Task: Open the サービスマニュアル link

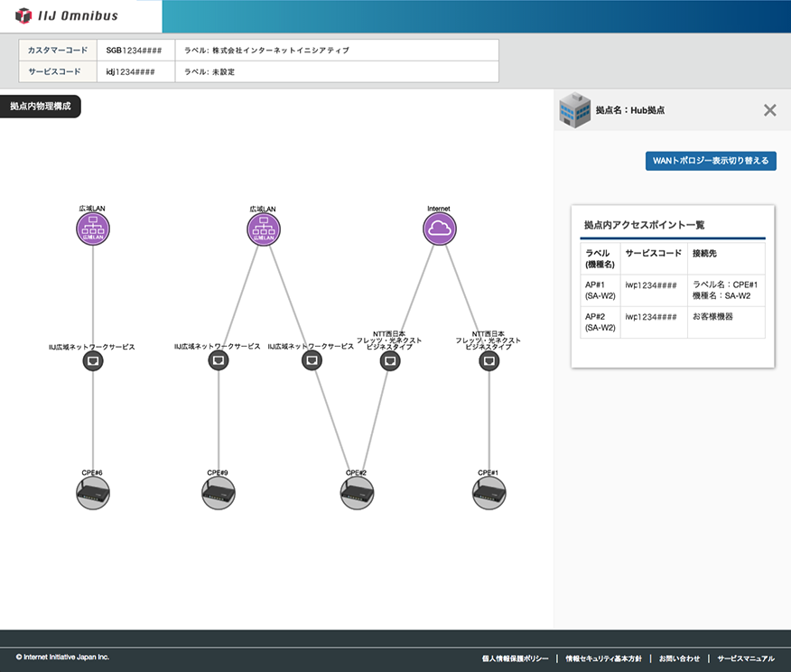Action: [x=746, y=658]
